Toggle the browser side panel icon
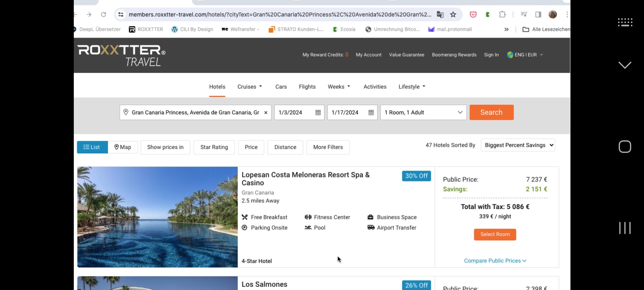The width and height of the screenshot is (644, 290). [538, 15]
